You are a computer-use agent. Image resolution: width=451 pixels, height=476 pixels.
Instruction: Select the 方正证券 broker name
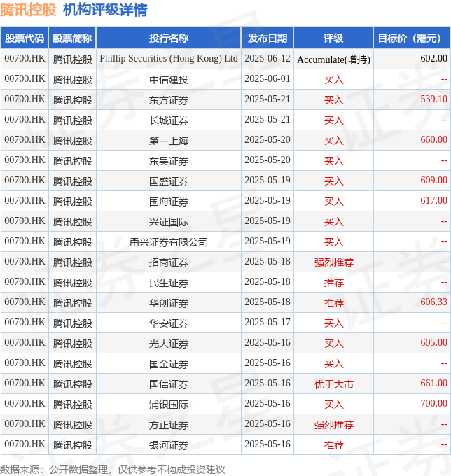[x=169, y=425]
